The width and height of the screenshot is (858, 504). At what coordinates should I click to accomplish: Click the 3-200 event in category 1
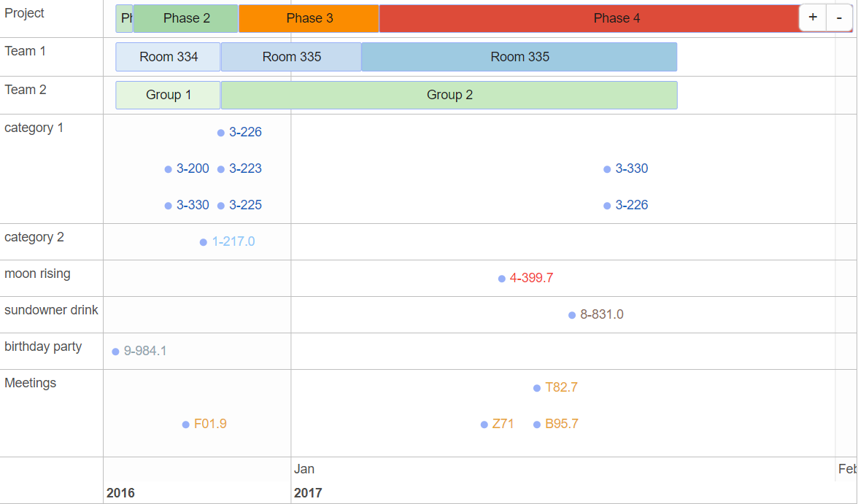click(192, 168)
